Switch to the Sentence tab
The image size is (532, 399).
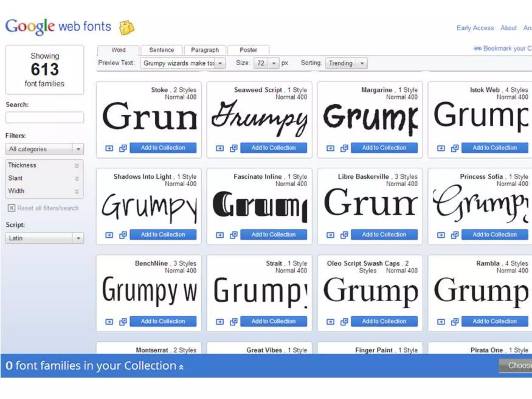pos(162,50)
